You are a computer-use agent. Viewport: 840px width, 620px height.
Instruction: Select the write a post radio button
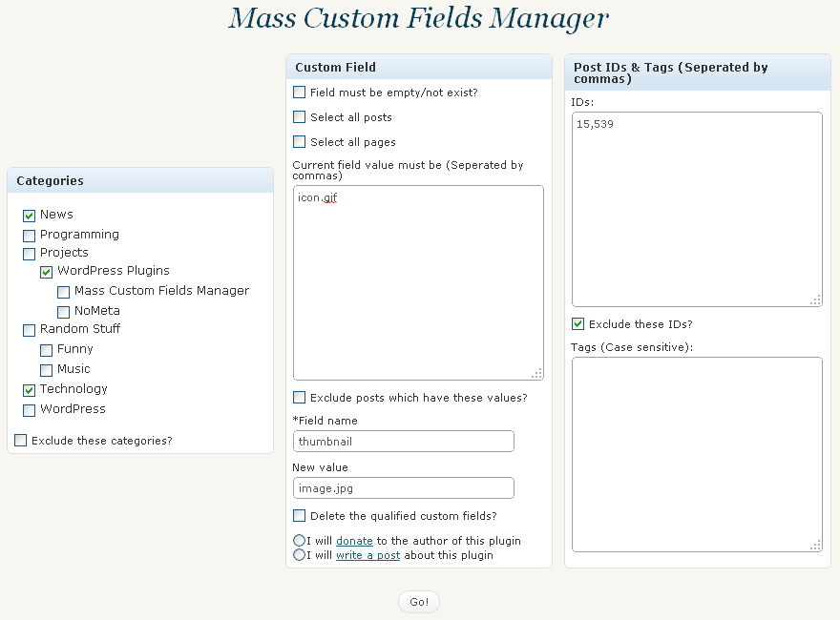coord(299,555)
